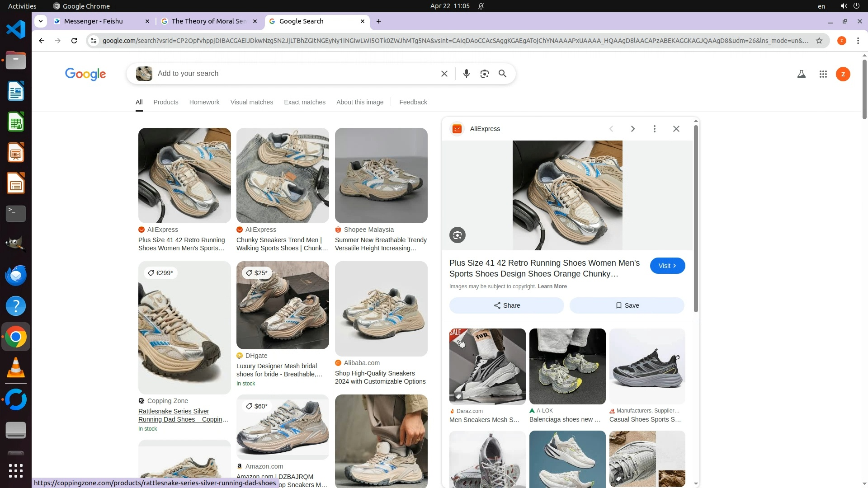868x488 pixels.
Task: Open Google Lens camera search icon
Action: pyautogui.click(x=484, y=74)
